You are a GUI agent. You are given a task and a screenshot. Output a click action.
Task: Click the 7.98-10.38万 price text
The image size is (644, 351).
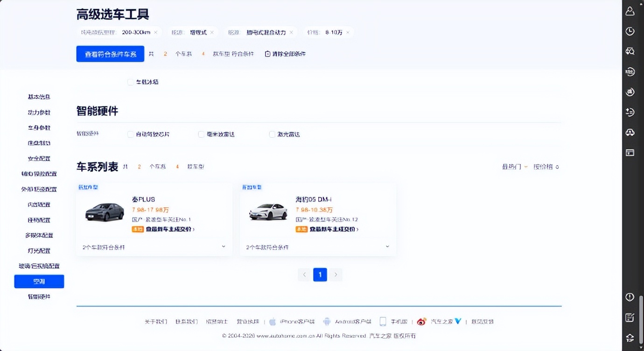(314, 210)
